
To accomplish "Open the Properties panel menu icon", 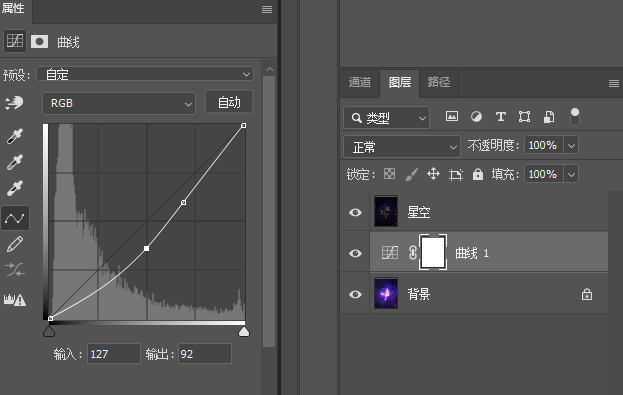I will click(267, 9).
